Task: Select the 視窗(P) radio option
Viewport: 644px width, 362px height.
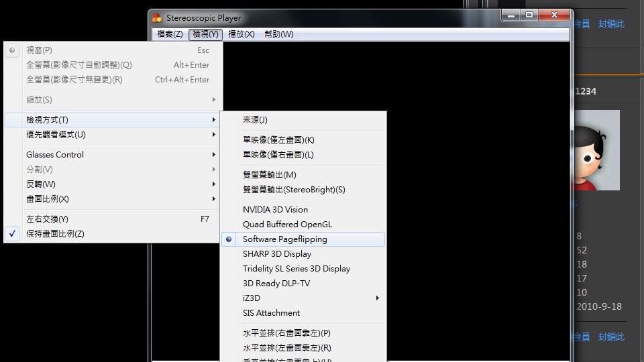Action: coord(113,50)
